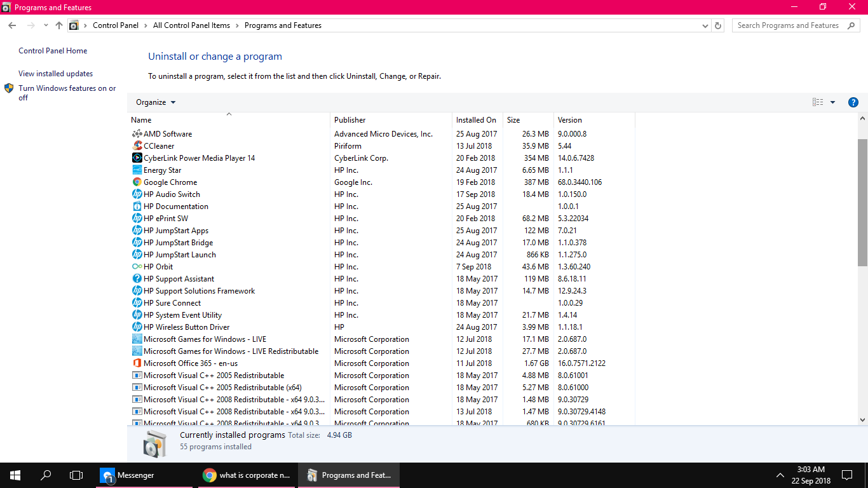The image size is (868, 488).
Task: Select the AMD Software icon
Action: (x=137, y=134)
